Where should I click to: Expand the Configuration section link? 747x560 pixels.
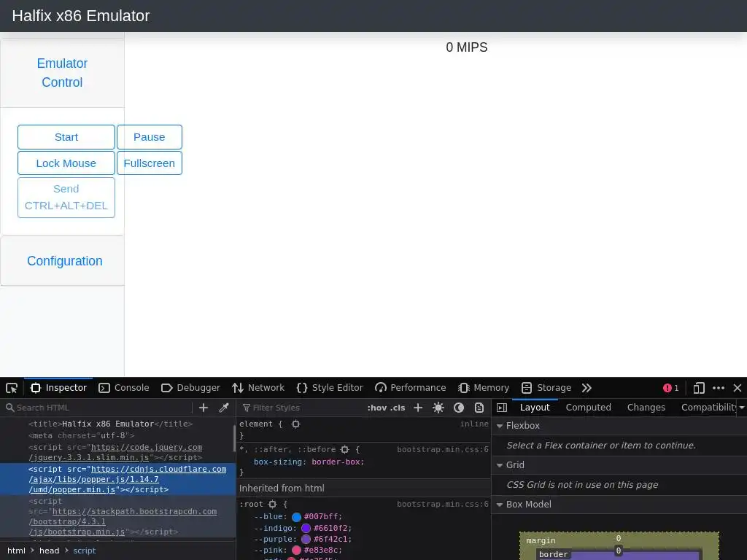(64, 261)
